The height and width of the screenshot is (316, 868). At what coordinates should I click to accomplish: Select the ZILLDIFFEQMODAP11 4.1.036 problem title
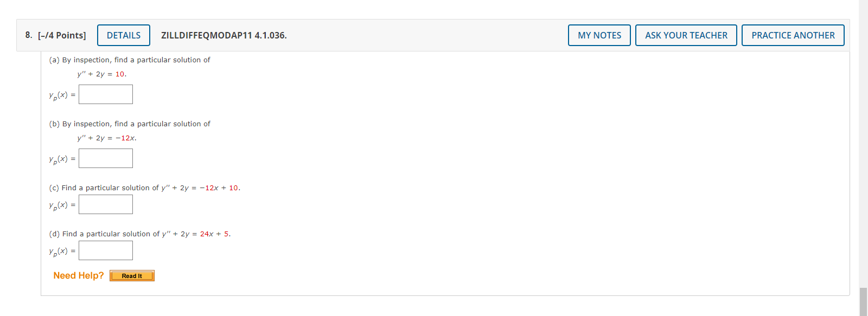pyautogui.click(x=224, y=36)
